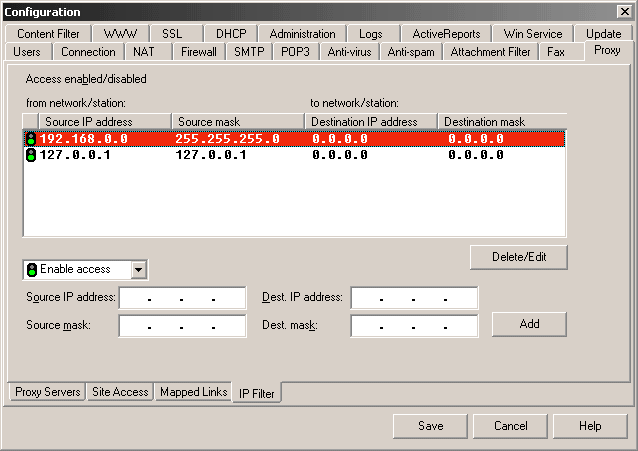Click the traffic light icon for 192.168.0.0
638x451 pixels.
coord(31,139)
